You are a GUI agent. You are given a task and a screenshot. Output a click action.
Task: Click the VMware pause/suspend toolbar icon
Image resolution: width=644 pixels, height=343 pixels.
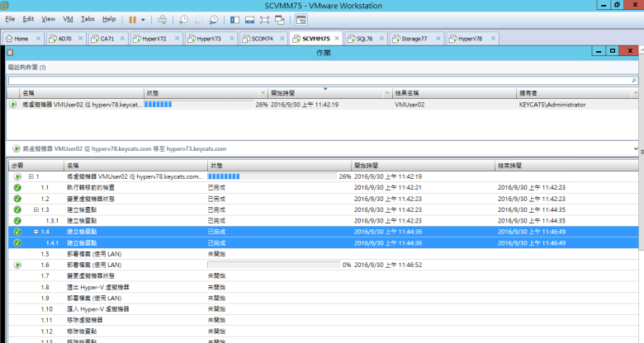pyautogui.click(x=133, y=18)
